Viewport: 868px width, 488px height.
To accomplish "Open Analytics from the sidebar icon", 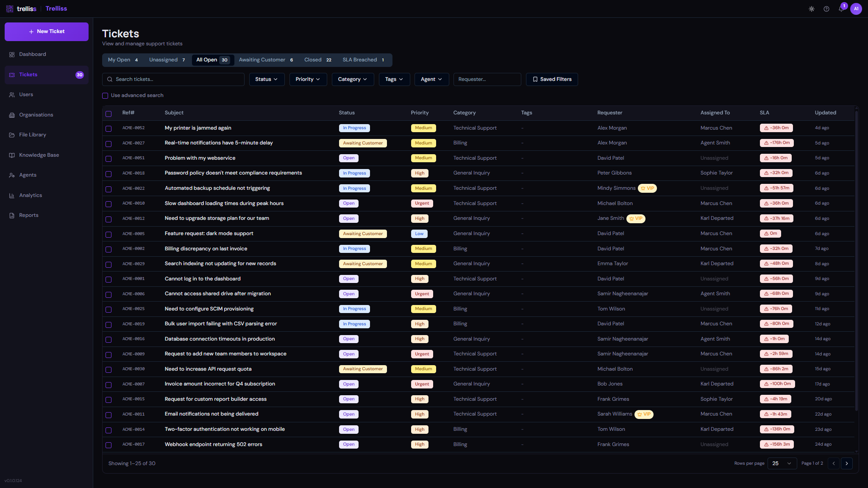I will (x=12, y=195).
